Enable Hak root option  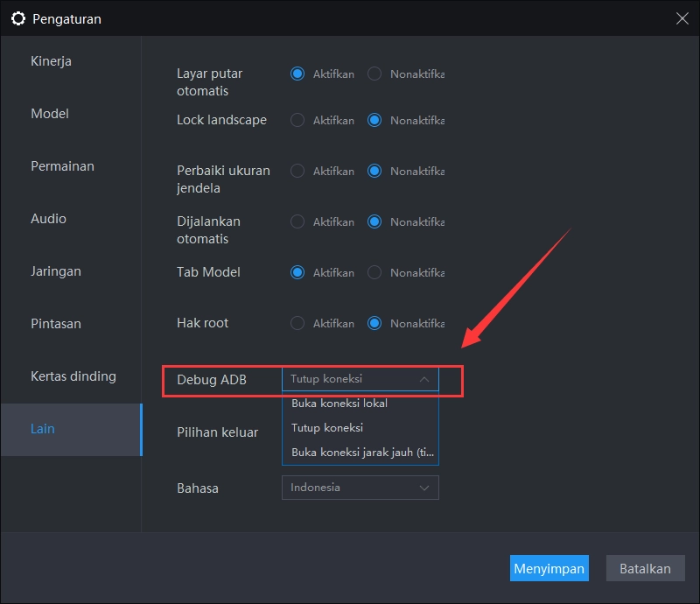pos(297,322)
